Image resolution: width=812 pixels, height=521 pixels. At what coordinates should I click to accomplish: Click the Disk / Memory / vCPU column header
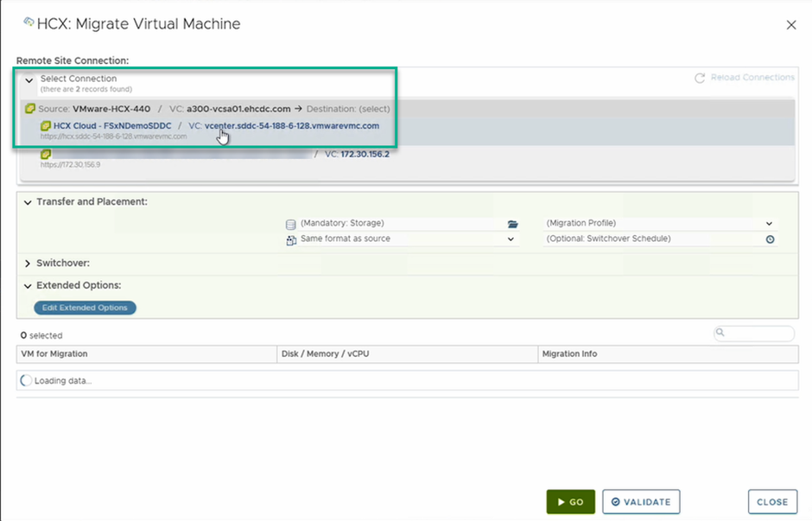408,353
